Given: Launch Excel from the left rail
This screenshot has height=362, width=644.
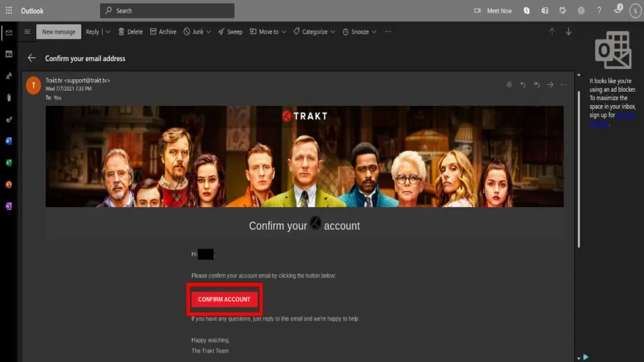Looking at the screenshot, I should pos(9,163).
